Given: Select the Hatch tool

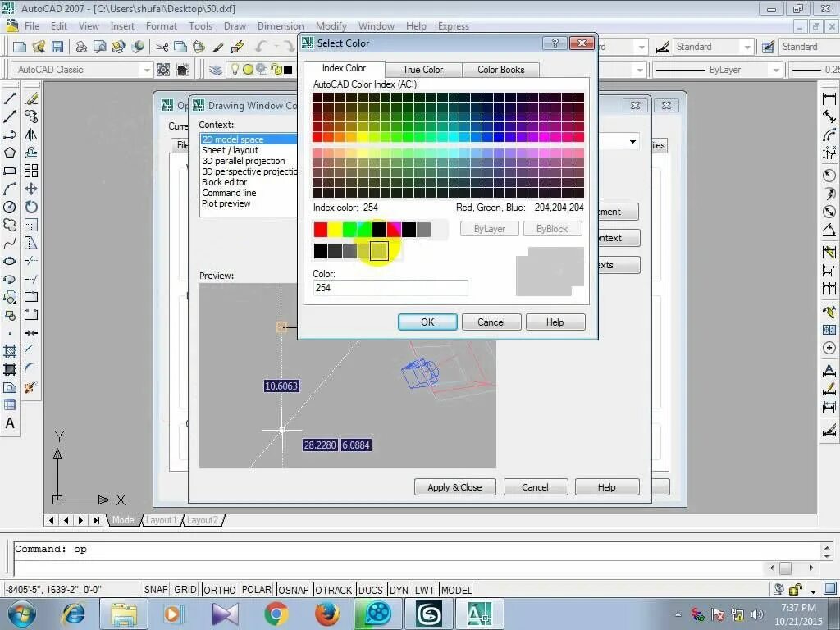Looking at the screenshot, I should (x=10, y=351).
